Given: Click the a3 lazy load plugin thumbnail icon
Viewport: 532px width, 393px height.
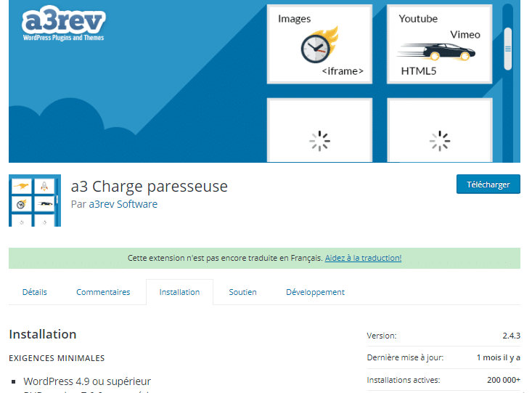Looking at the screenshot, I should pos(35,200).
